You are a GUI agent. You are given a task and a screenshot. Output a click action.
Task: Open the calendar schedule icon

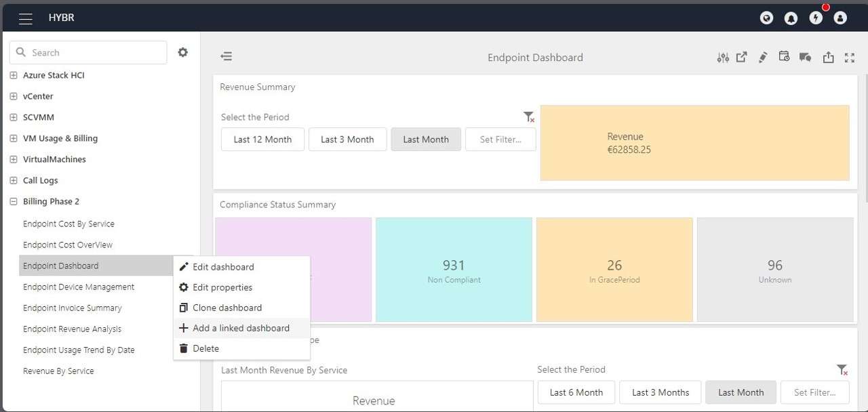pyautogui.click(x=784, y=57)
